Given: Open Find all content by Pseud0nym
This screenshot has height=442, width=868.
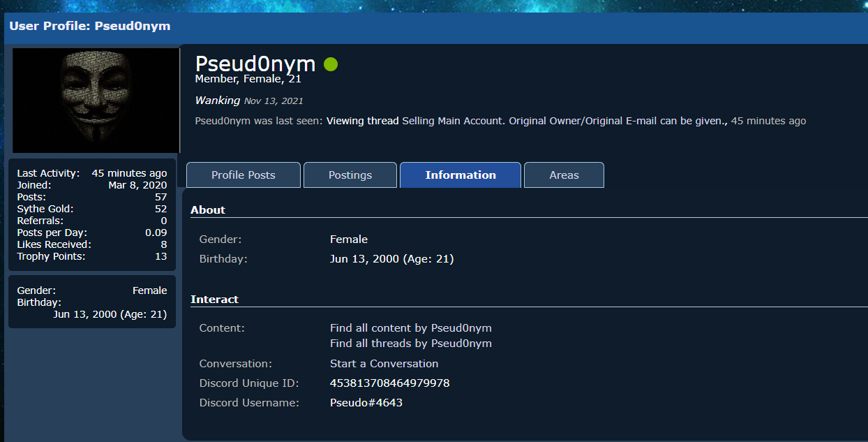Looking at the screenshot, I should (411, 328).
